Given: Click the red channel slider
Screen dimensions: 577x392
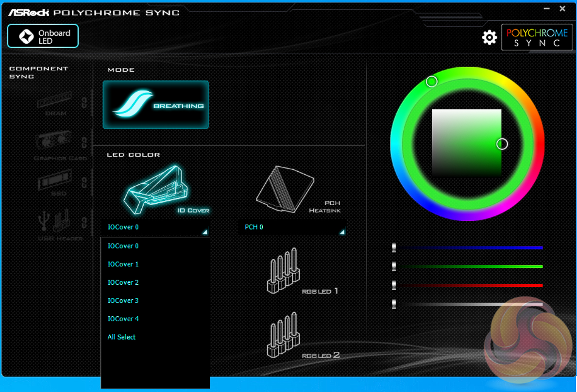Looking at the screenshot, I should [x=467, y=285].
